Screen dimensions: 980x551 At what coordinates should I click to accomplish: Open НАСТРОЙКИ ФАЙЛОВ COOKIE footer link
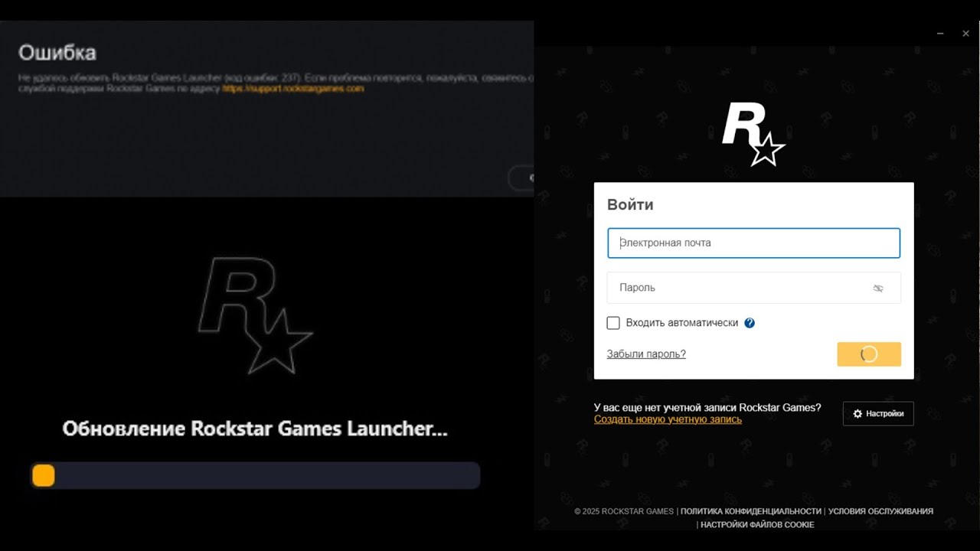[x=757, y=525]
